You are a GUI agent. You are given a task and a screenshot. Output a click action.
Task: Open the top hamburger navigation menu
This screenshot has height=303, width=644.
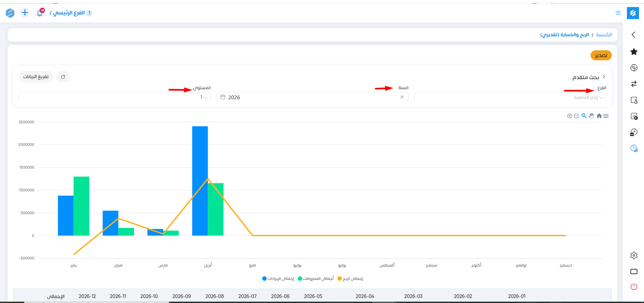coord(618,13)
